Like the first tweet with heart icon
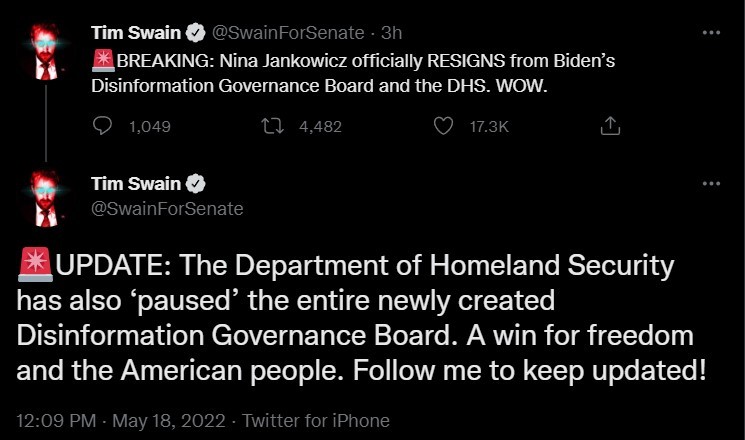This screenshot has height=440, width=745. (x=443, y=126)
